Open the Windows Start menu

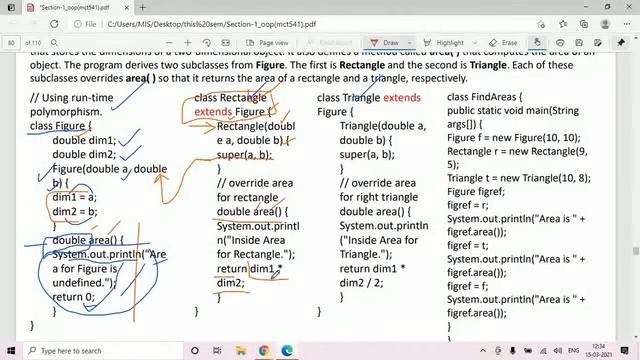pos(11,351)
